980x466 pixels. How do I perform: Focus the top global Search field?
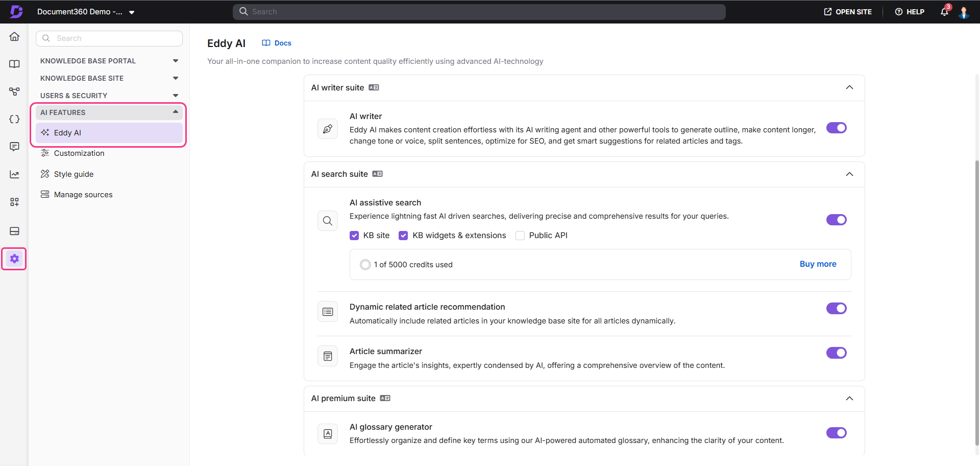tap(479, 12)
